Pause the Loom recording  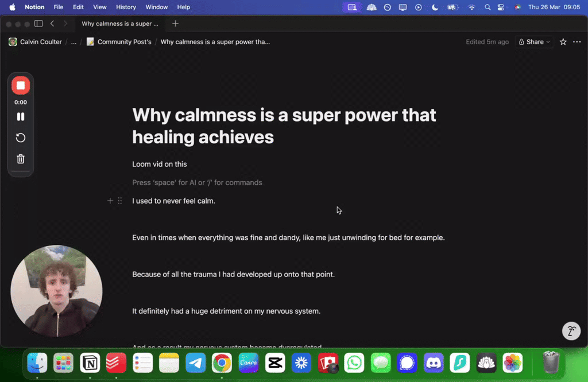pyautogui.click(x=20, y=116)
